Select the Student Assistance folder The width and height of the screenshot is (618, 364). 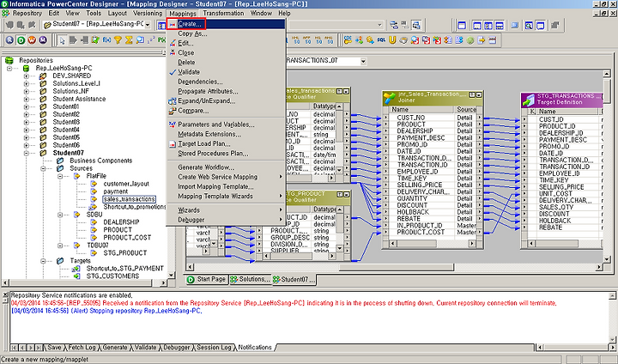(x=79, y=99)
